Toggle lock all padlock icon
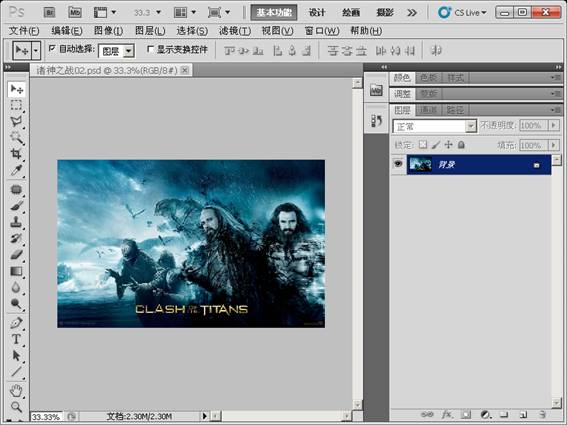The width and height of the screenshot is (567, 425). click(x=461, y=145)
